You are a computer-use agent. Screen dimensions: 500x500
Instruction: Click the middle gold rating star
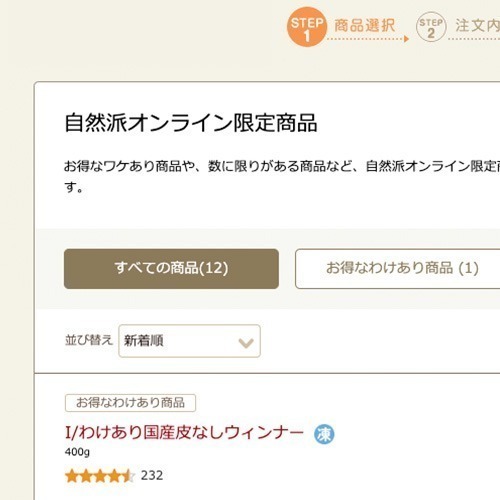point(100,476)
